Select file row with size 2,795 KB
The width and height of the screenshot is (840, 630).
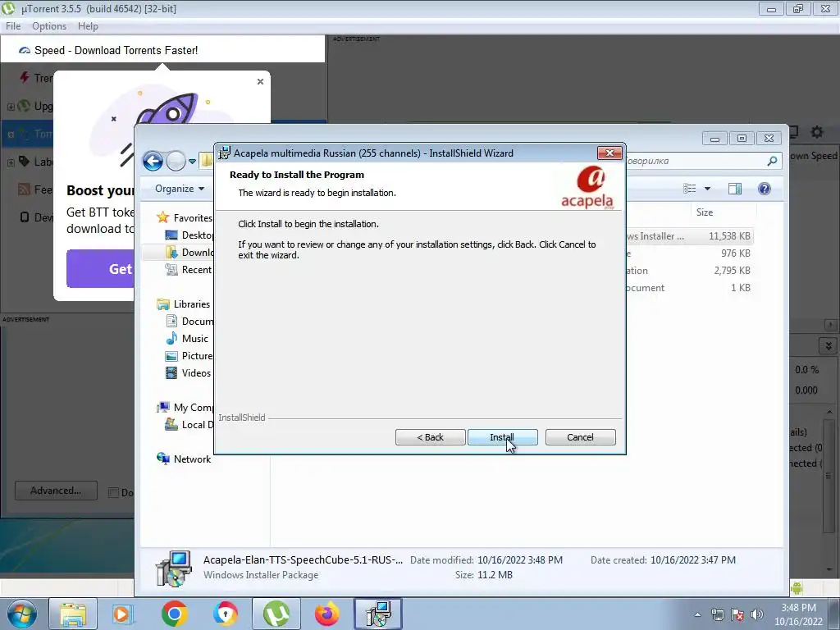[689, 271]
